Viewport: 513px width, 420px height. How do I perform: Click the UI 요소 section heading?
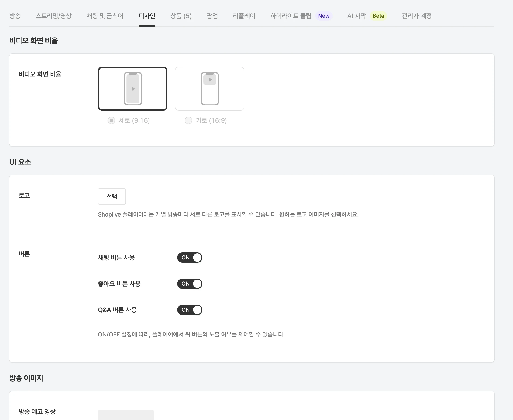point(20,162)
